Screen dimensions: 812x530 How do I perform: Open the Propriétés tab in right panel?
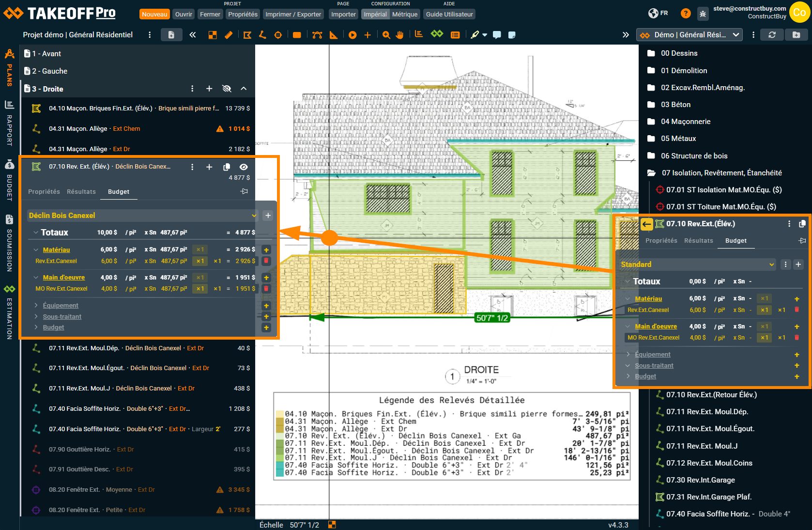point(661,241)
